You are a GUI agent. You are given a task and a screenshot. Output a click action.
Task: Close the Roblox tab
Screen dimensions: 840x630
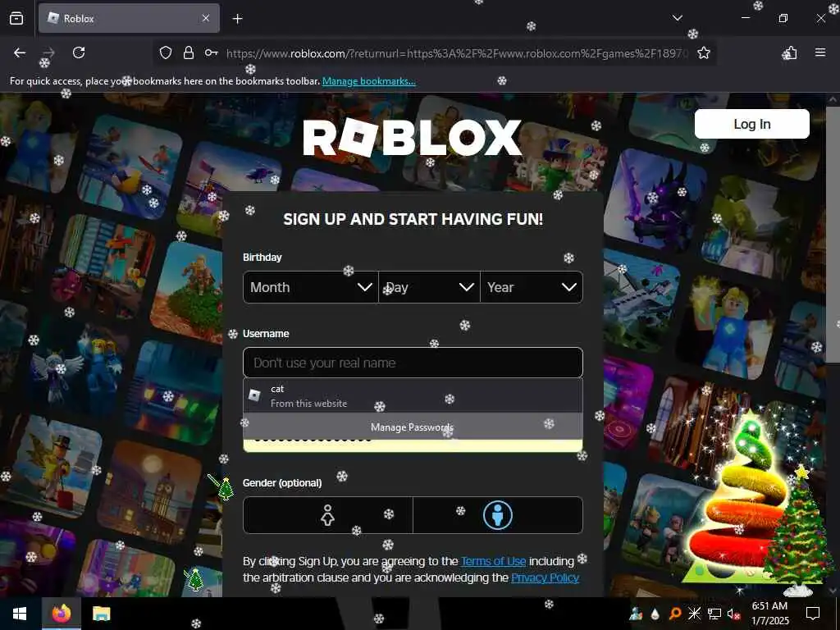(x=206, y=18)
